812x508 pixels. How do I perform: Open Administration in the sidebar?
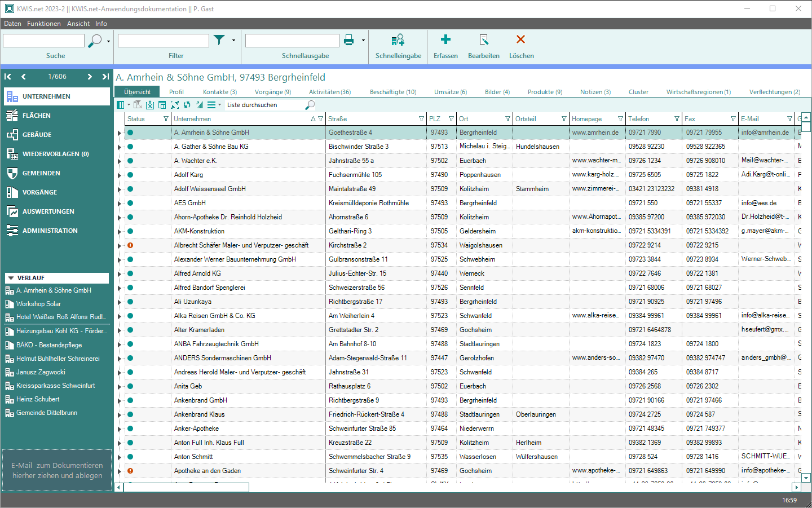tap(56, 231)
